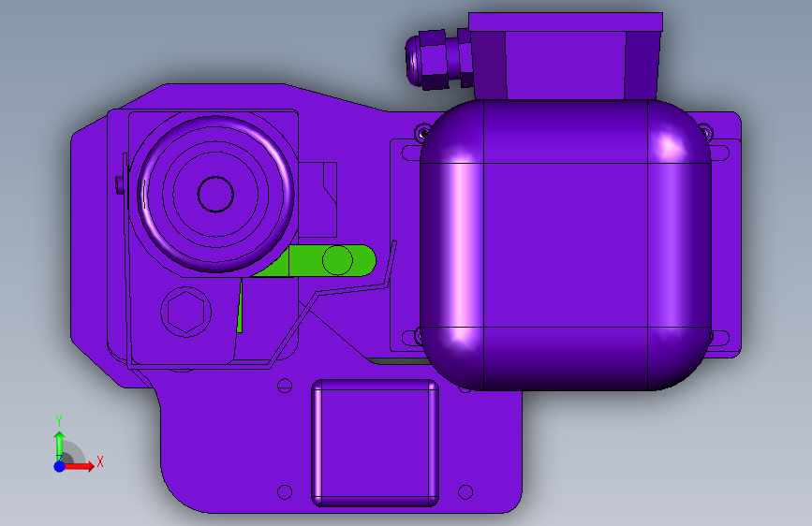Select the bottom-left mounting hole of the plate
The height and width of the screenshot is (526, 812).
point(285,491)
